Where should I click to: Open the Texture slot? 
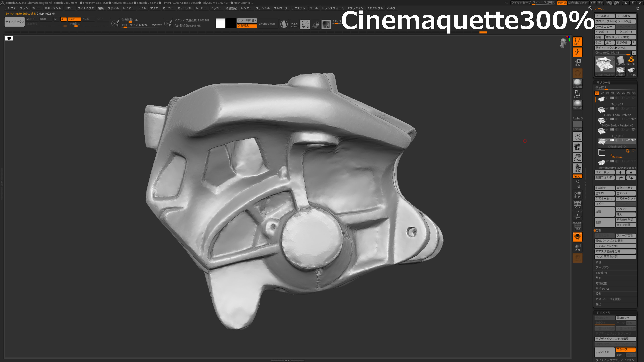point(577,126)
